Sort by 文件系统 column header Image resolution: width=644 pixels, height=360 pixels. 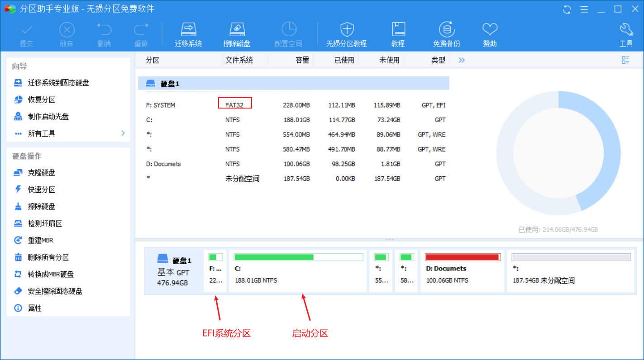tap(239, 60)
